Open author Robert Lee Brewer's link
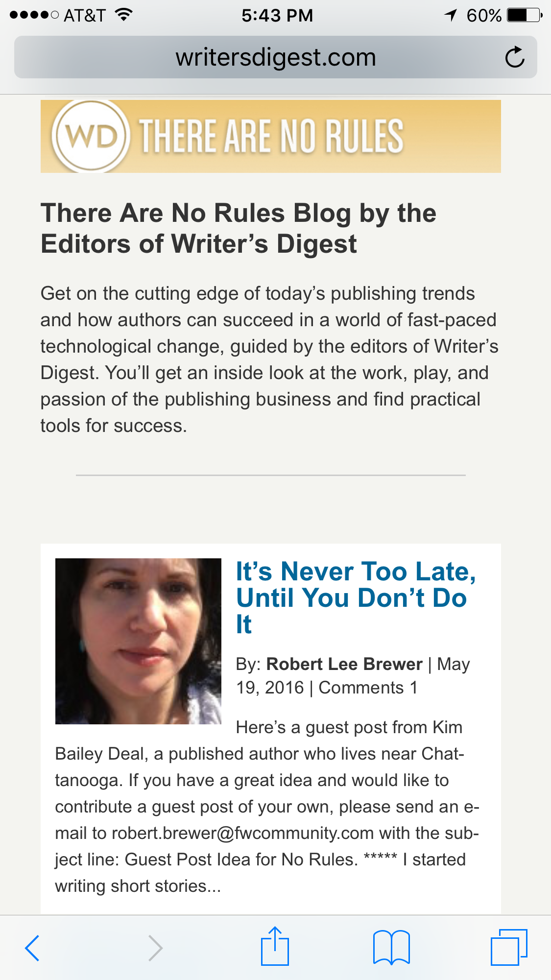551x980 pixels. coord(344,664)
